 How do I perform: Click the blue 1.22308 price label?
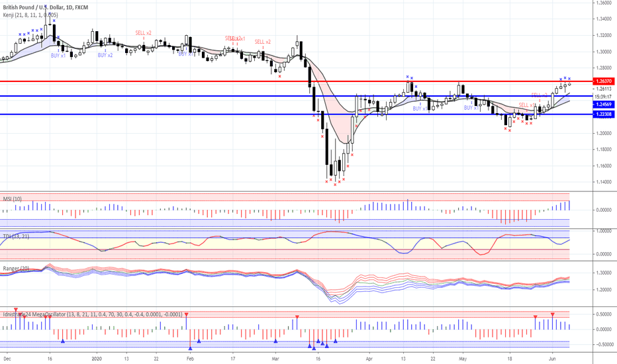coord(604,114)
